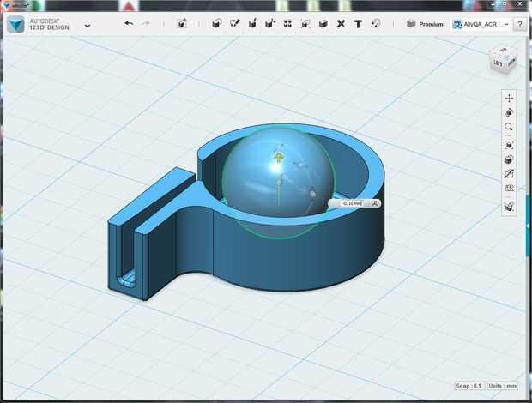Open the Snap : 0.1 setting
Image resolution: width=532 pixels, height=403 pixels.
click(x=469, y=386)
